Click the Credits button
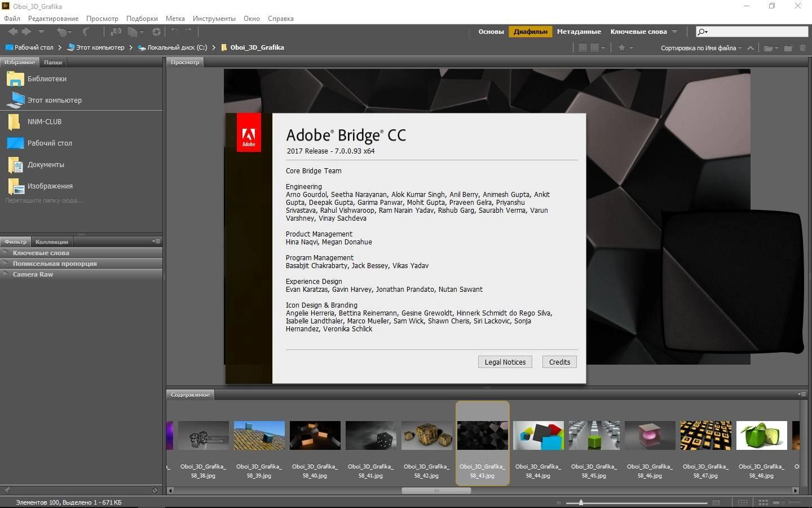812x508 pixels. [x=559, y=362]
